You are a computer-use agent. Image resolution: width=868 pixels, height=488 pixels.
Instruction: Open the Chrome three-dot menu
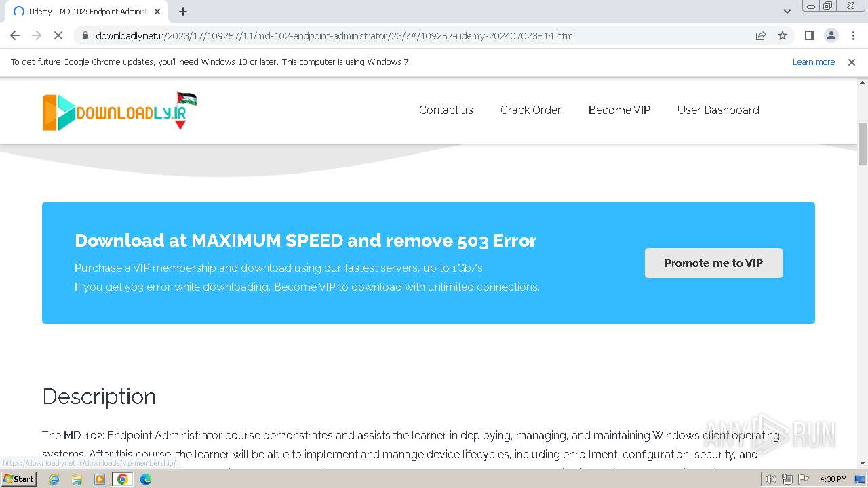(853, 35)
